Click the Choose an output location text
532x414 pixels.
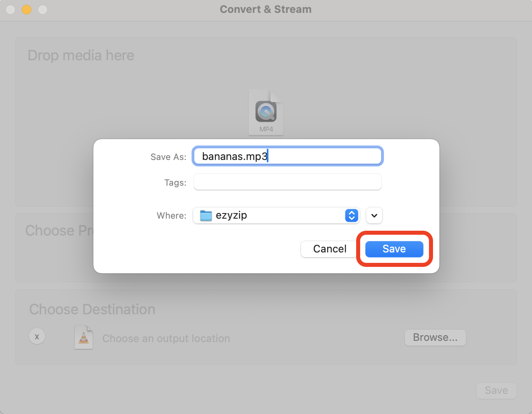click(166, 338)
